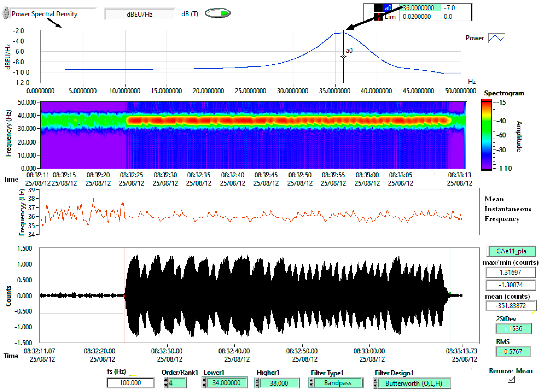Click the Higher1 frequency stepper arrows

click(257, 383)
